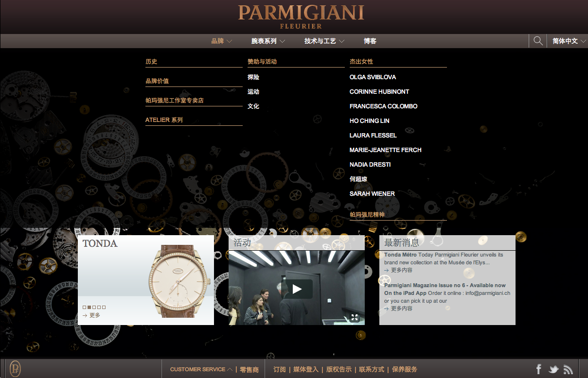Play the 活动 video
588x378 pixels.
coord(297,289)
